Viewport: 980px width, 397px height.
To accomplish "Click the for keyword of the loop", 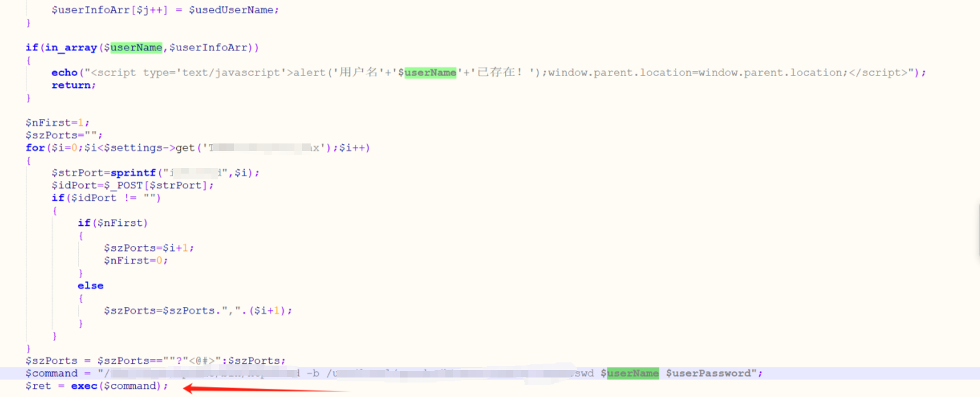I will click(35, 148).
